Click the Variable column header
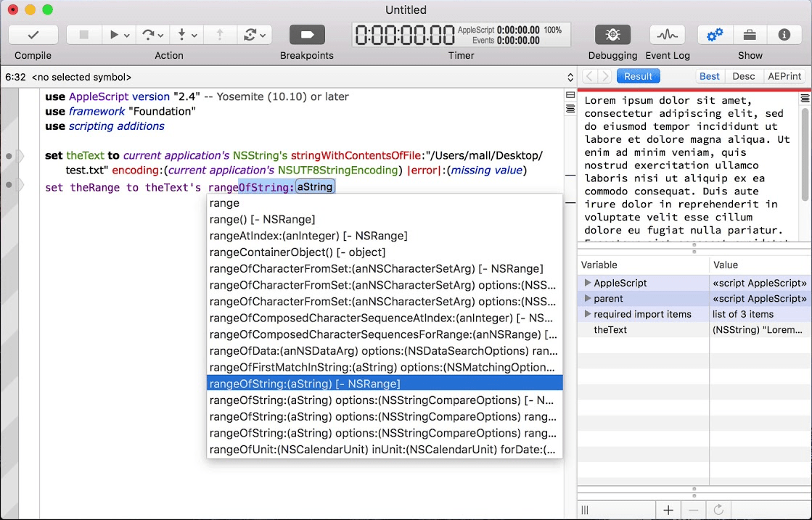 (x=643, y=265)
